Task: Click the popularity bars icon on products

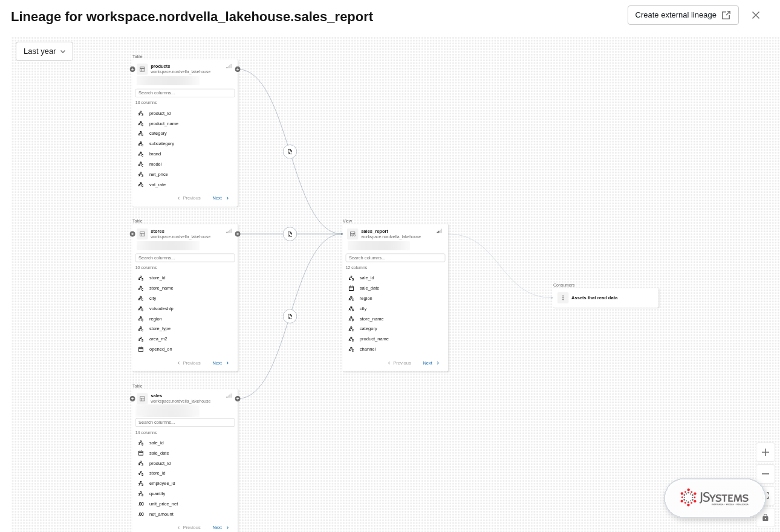Action: pyautogui.click(x=229, y=66)
